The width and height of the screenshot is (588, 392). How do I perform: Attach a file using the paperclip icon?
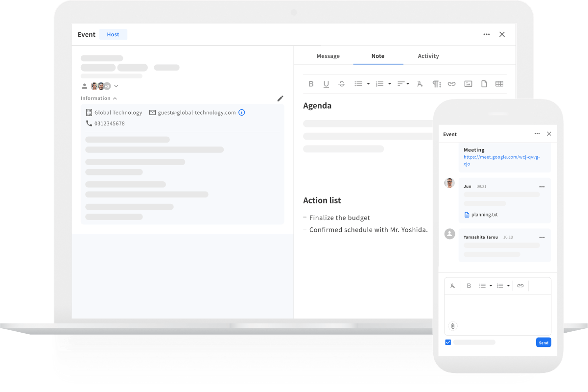tap(453, 326)
